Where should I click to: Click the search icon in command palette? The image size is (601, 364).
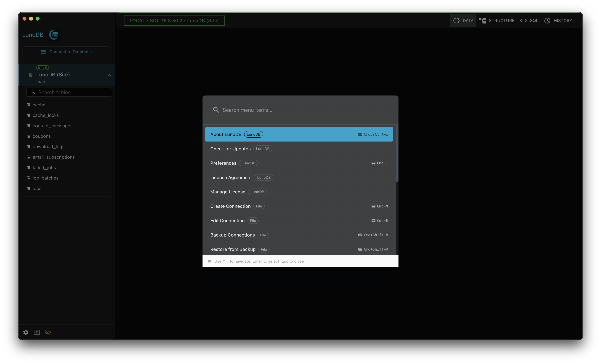[x=216, y=110]
